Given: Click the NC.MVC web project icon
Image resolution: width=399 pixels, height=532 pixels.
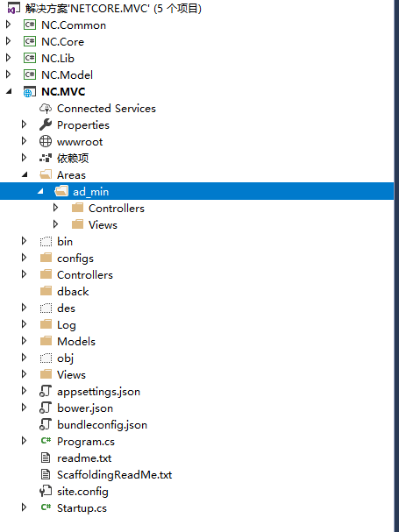Looking at the screenshot, I should [x=30, y=92].
